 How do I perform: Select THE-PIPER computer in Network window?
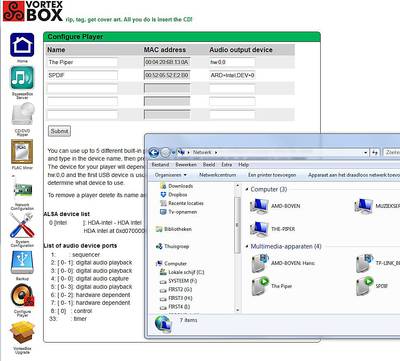[x=273, y=229]
